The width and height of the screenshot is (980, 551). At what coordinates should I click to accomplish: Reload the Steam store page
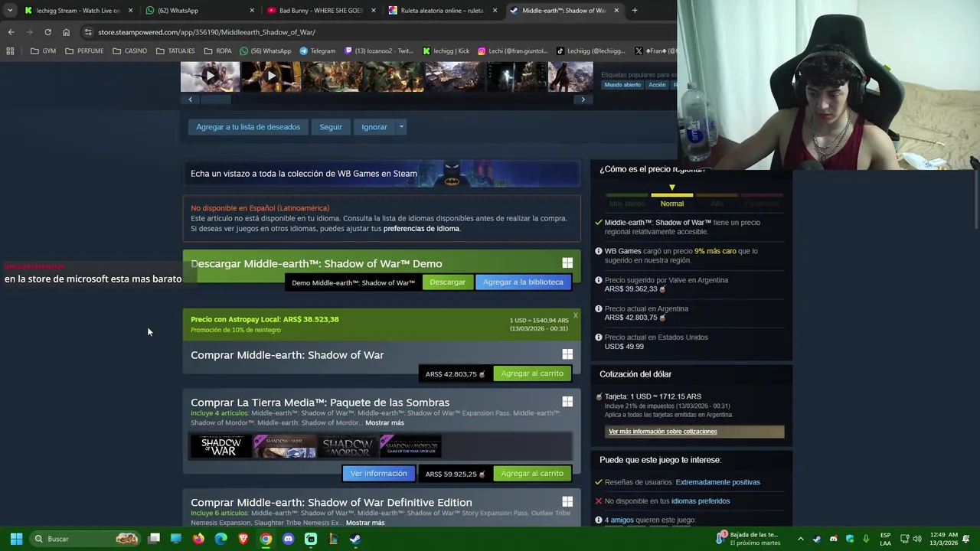click(x=47, y=32)
